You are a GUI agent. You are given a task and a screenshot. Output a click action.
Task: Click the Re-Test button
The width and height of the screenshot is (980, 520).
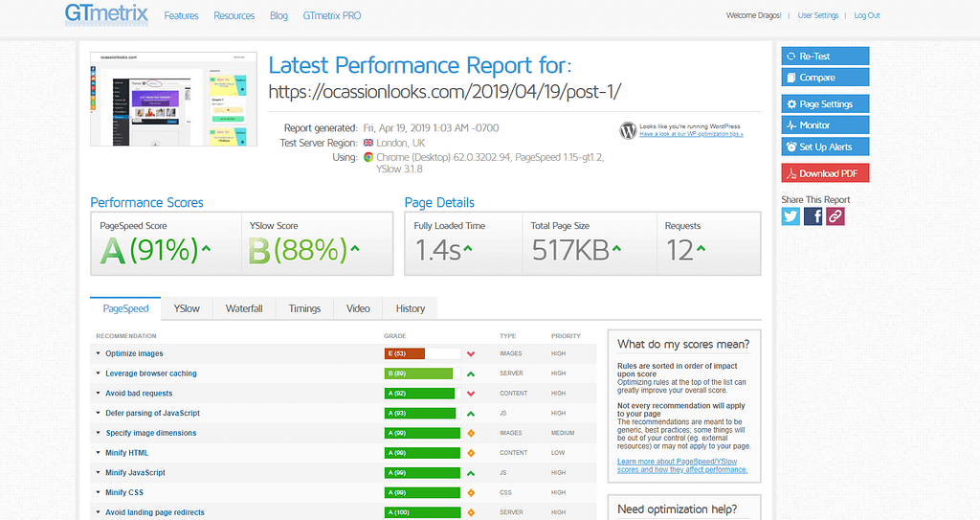[x=825, y=56]
